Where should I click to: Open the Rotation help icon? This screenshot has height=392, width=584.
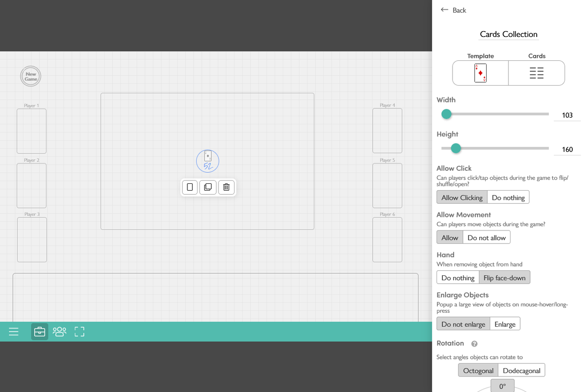click(474, 343)
